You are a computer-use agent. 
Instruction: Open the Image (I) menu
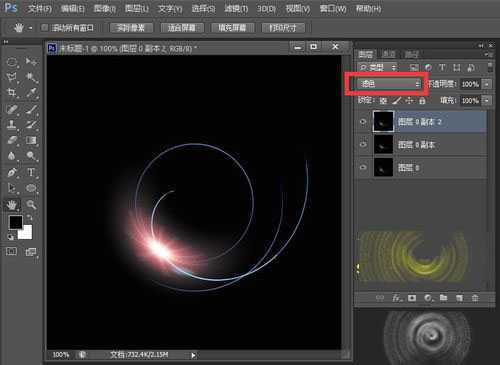tap(105, 9)
